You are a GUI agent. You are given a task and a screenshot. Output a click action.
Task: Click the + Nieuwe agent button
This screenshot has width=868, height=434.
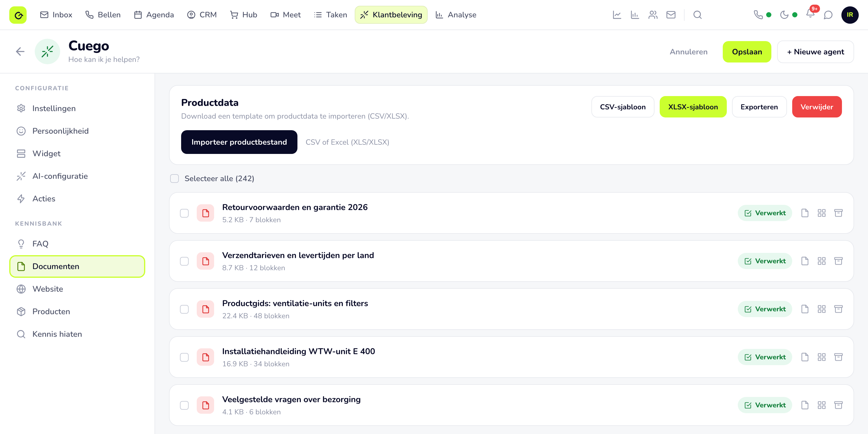click(815, 52)
